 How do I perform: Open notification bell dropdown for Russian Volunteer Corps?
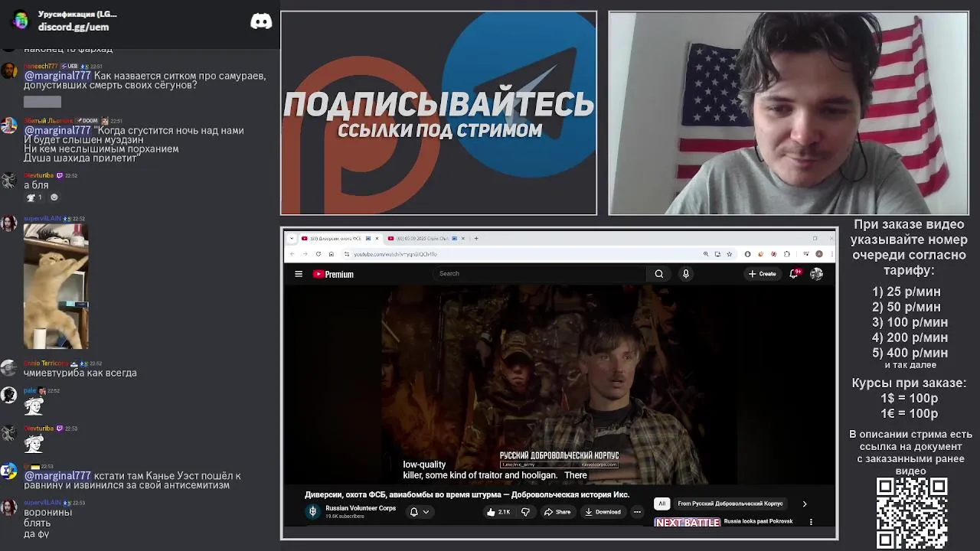click(x=420, y=512)
